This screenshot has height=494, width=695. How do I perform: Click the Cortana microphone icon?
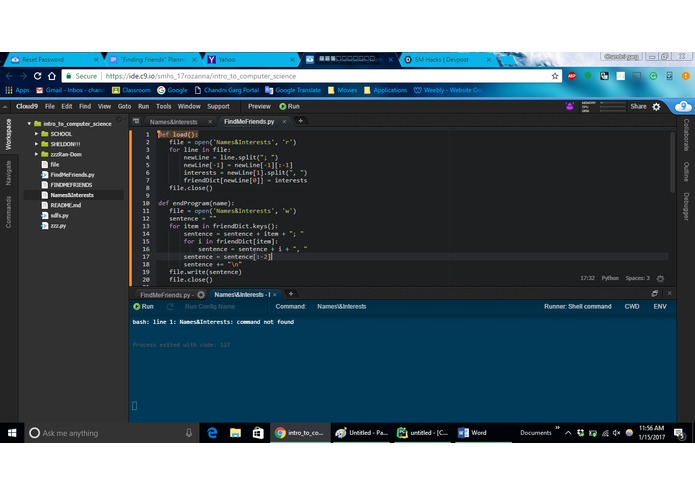pyautogui.click(x=189, y=433)
